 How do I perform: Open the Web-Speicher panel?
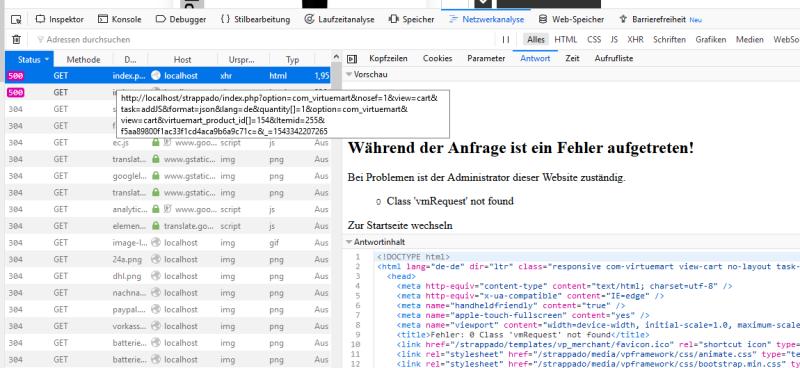[x=571, y=19]
